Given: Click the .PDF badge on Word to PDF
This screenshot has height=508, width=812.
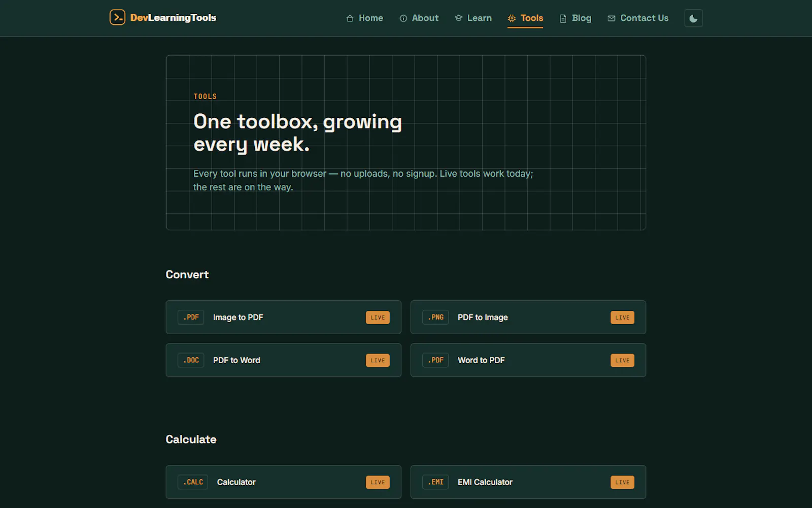Looking at the screenshot, I should pos(435,360).
